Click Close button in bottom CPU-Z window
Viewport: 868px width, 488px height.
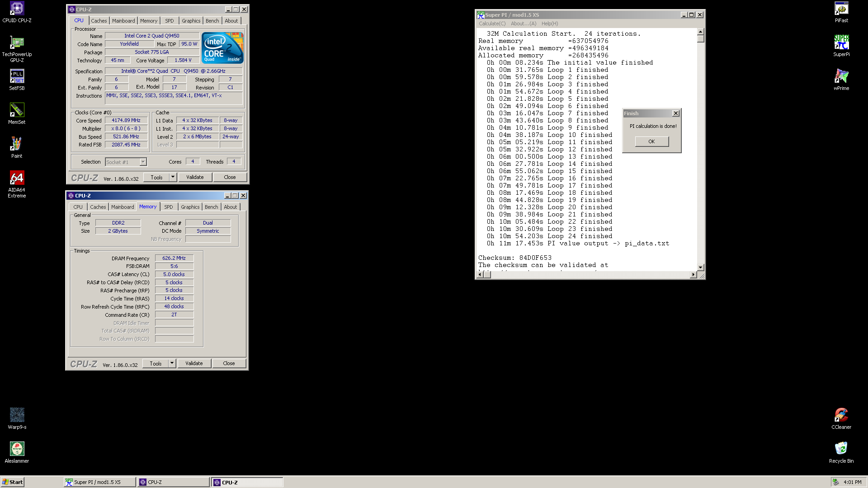[229, 363]
